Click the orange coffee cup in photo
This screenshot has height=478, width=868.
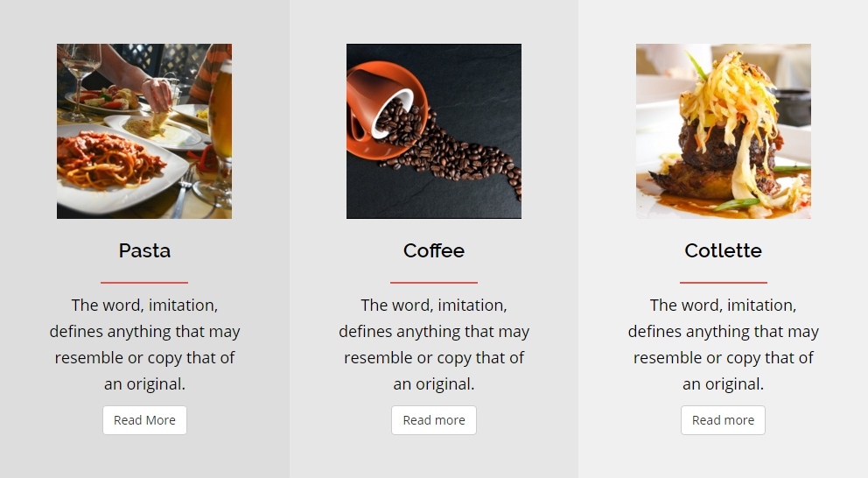point(382,108)
